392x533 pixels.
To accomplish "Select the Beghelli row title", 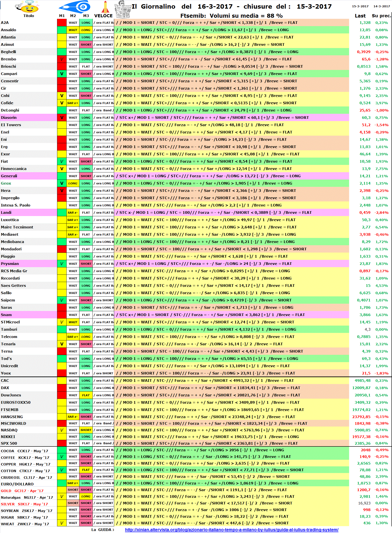I will 9,52.
